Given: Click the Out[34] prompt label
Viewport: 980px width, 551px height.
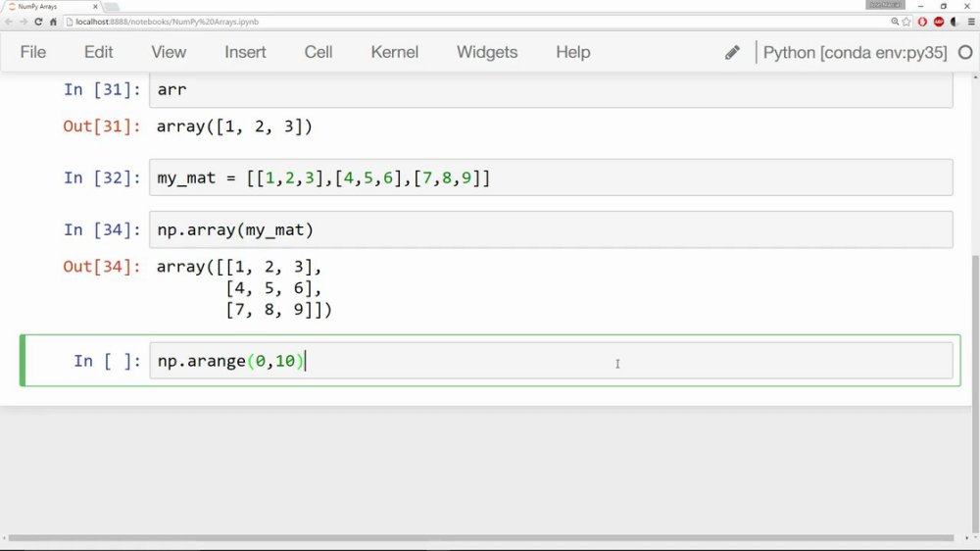Looking at the screenshot, I should tap(102, 267).
